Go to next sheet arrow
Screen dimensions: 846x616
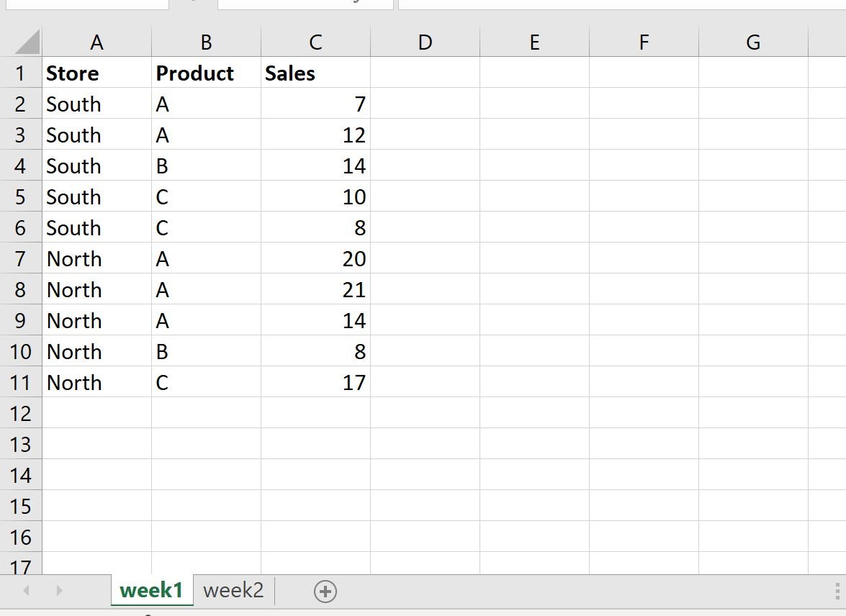click(x=59, y=591)
